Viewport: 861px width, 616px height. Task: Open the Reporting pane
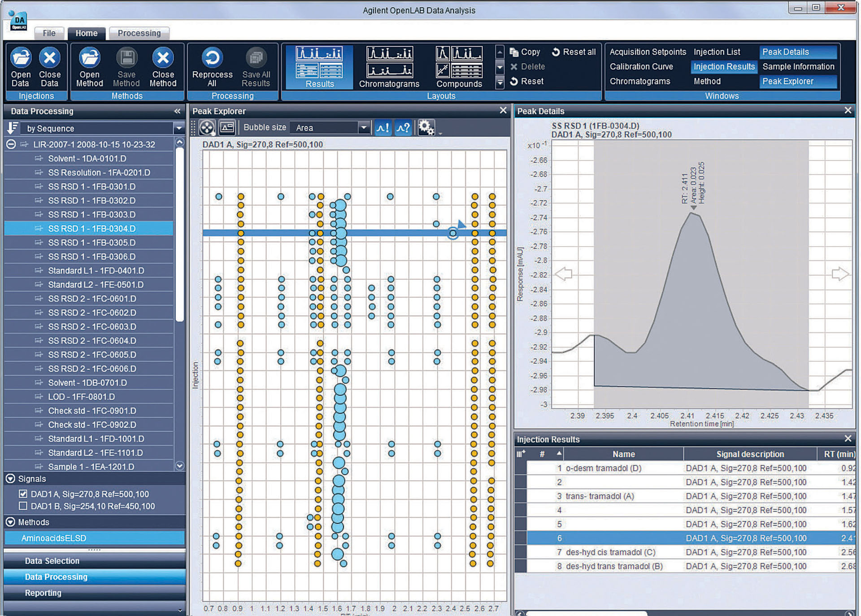(95, 593)
